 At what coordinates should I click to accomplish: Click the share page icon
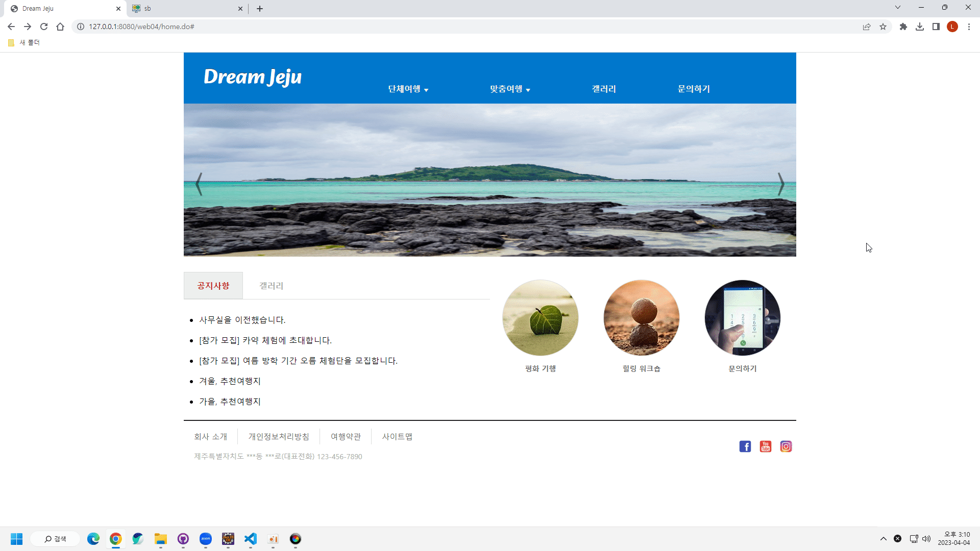click(867, 27)
